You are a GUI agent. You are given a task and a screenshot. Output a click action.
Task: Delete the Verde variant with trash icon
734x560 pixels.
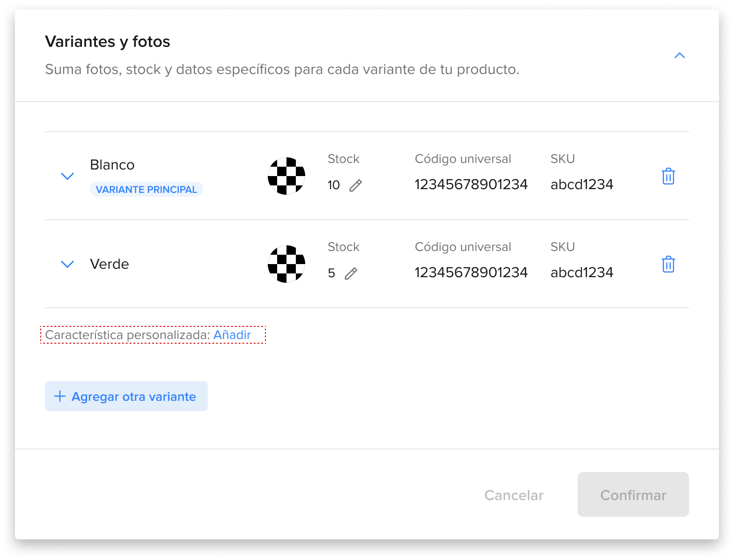pyautogui.click(x=668, y=264)
